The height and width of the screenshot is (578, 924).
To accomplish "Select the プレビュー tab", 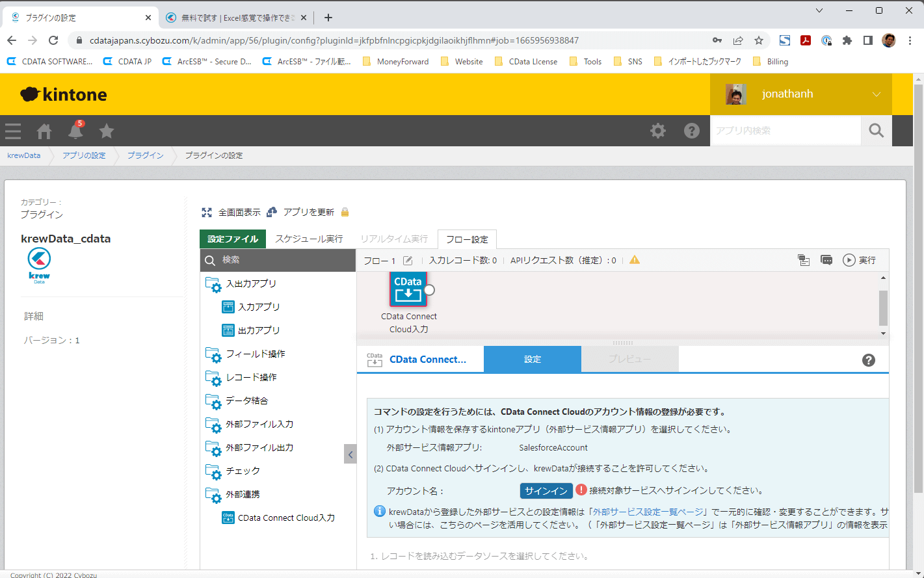I will coord(629,359).
